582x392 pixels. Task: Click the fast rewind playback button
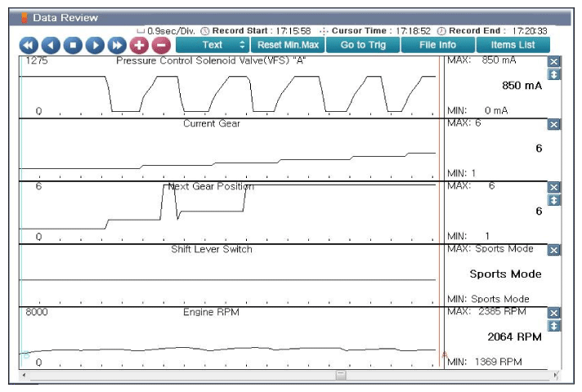[x=29, y=45]
